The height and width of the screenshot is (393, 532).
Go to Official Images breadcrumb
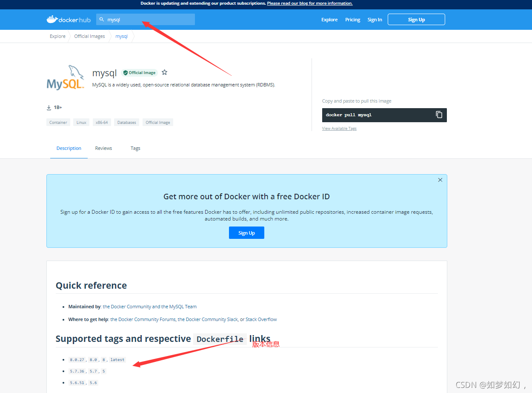coord(89,36)
